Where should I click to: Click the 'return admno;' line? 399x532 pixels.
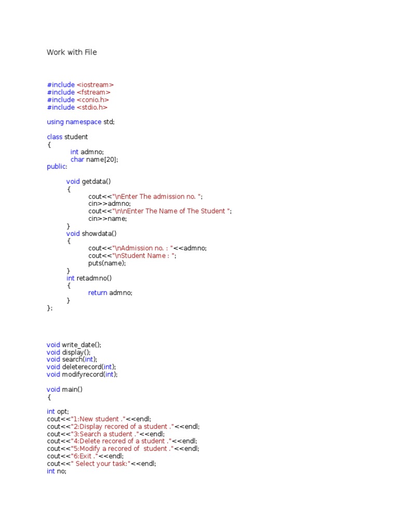coord(110,292)
